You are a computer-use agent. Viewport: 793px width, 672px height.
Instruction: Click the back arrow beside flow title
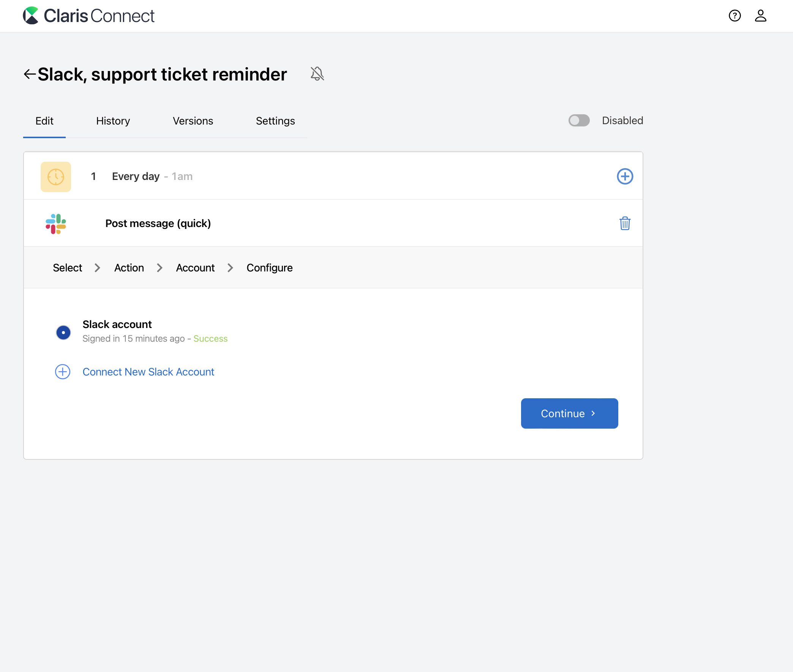pos(30,74)
